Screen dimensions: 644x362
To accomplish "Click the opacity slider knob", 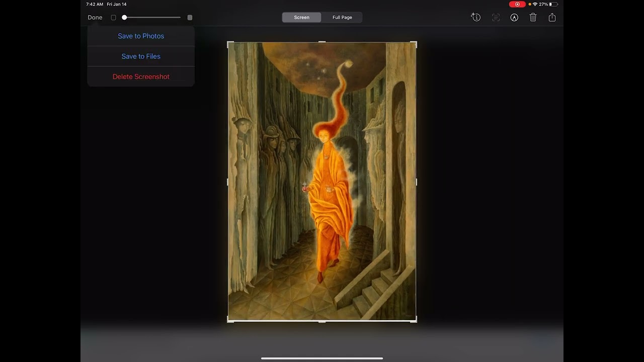I will 124,17.
